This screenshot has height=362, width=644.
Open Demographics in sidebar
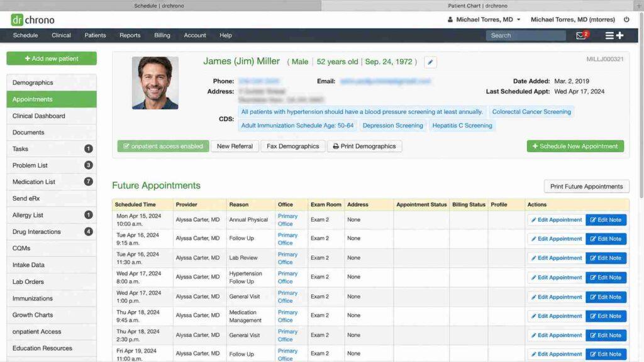(x=52, y=82)
